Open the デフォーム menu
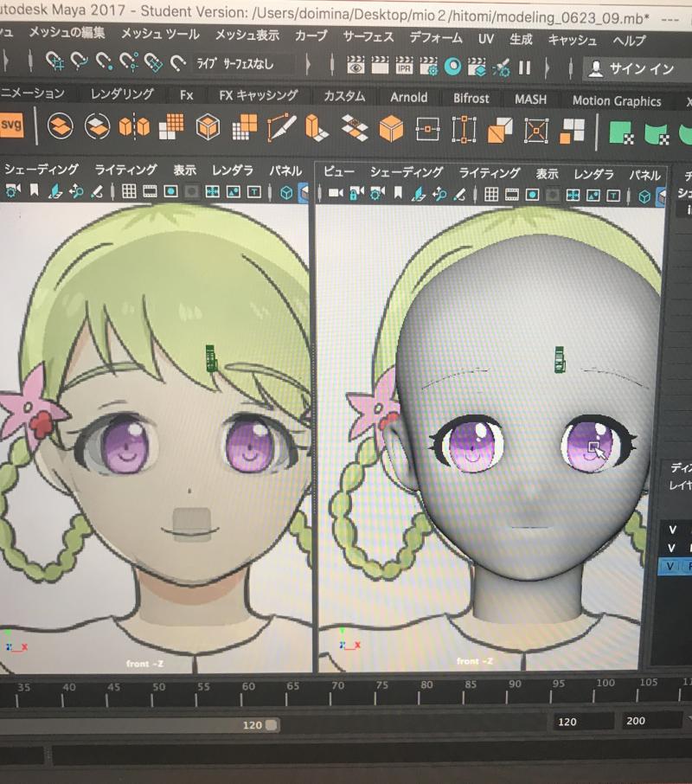The height and width of the screenshot is (784, 692). pos(436,37)
